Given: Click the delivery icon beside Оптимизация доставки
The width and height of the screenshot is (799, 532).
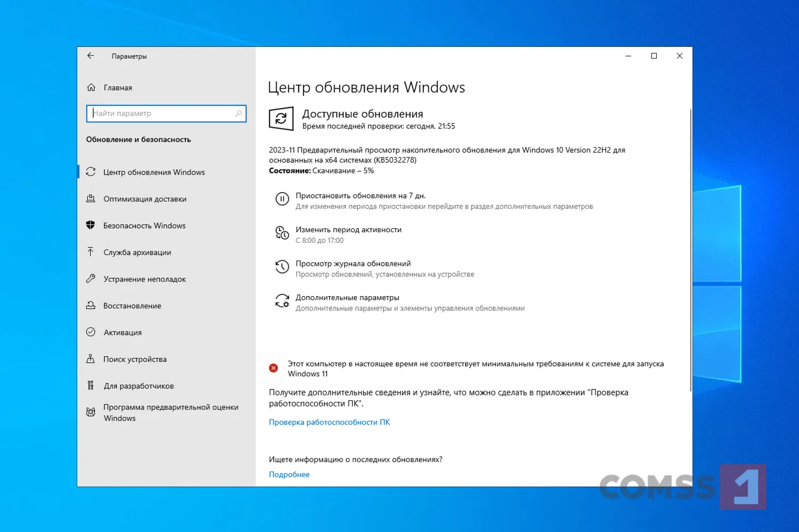Looking at the screenshot, I should coord(91,199).
